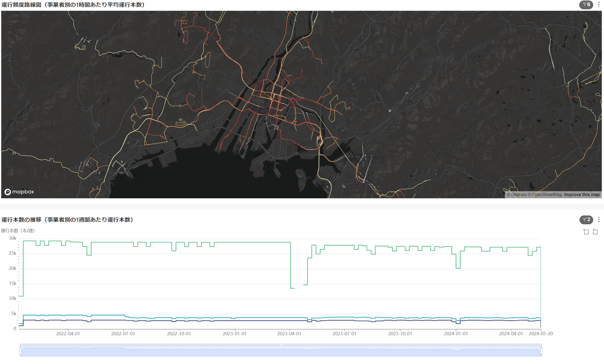Open the three-dot menu of the trend chart
604x364 pixels.
coord(599,220)
